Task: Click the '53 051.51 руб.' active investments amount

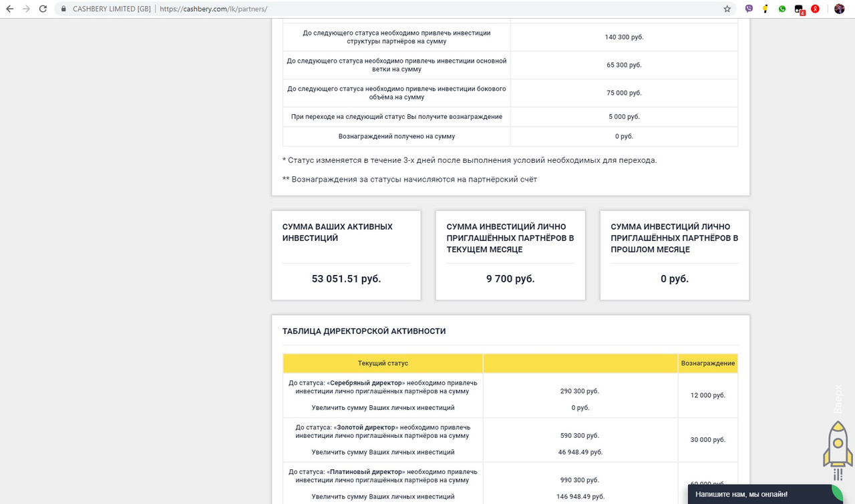Action: (x=346, y=279)
